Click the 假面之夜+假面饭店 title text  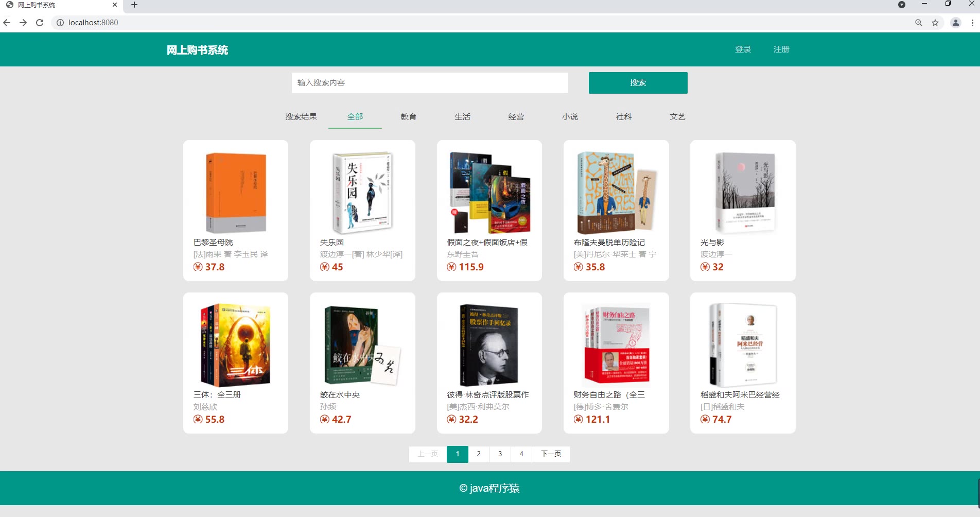(487, 243)
